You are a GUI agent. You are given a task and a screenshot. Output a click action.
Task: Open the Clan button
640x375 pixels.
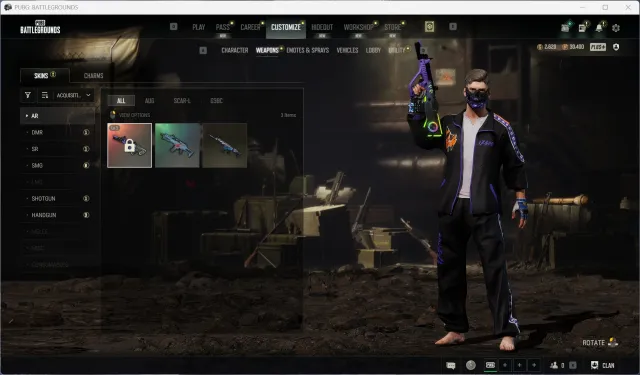[x=603, y=365]
